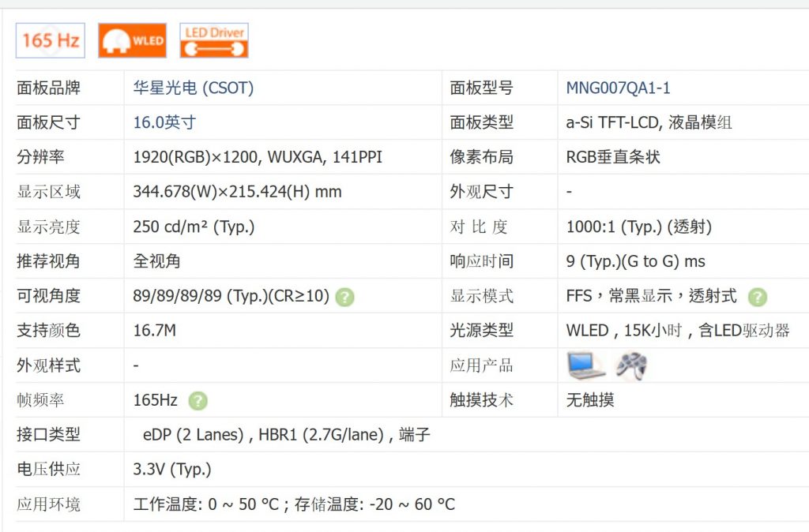This screenshot has height=532, width=809.
Task: Select the gamepad application product icon
Action: point(631,365)
